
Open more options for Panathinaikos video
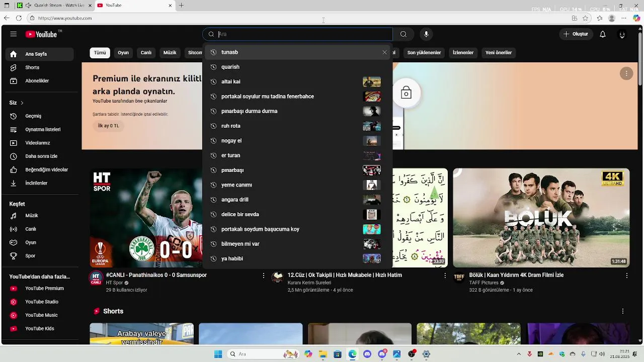click(x=264, y=276)
